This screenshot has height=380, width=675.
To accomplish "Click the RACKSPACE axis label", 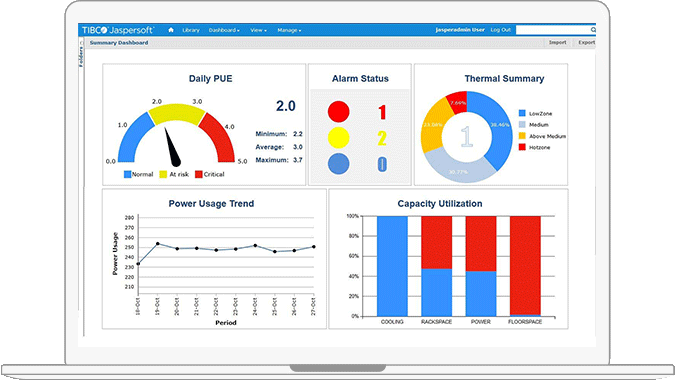I will pos(437,321).
